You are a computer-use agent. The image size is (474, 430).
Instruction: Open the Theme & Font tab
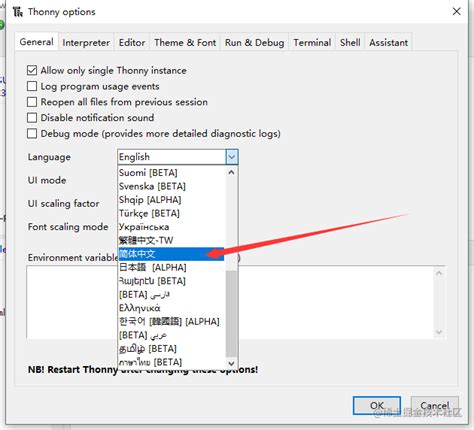185,43
